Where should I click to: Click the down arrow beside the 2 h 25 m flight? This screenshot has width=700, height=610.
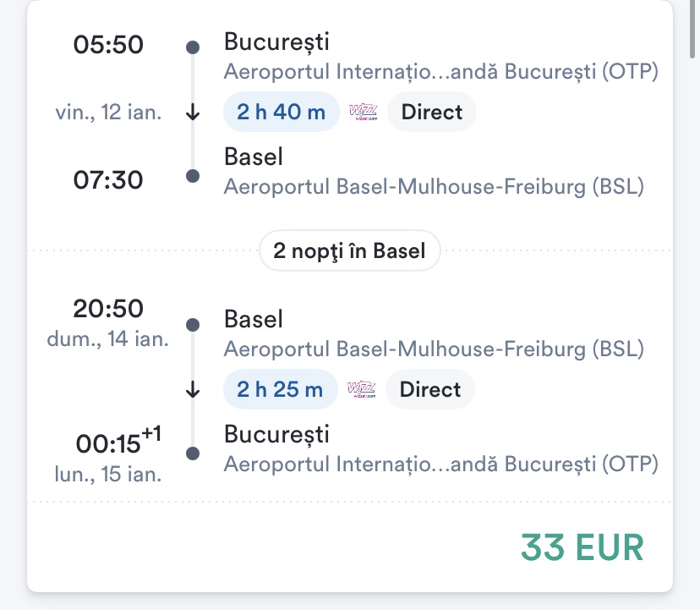(193, 390)
